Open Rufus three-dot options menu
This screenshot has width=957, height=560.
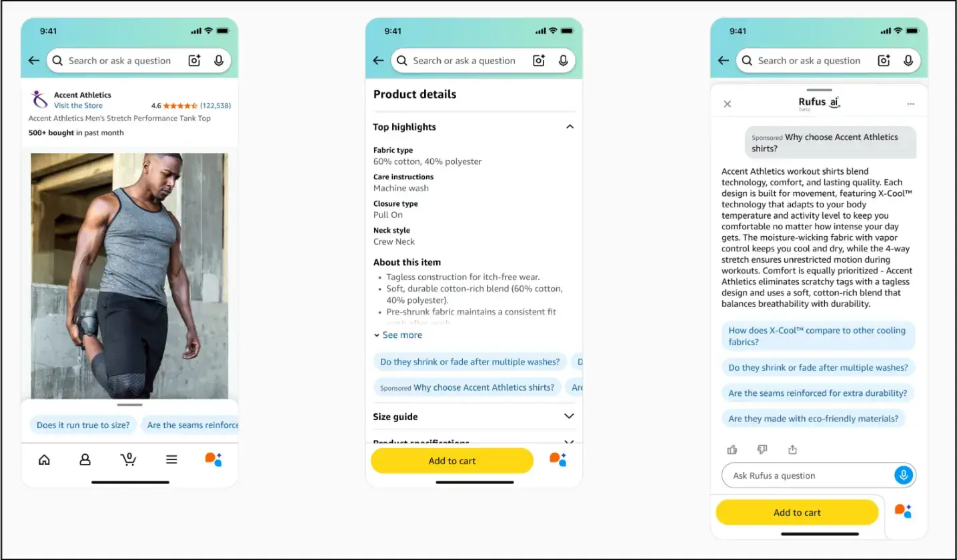pyautogui.click(x=911, y=104)
